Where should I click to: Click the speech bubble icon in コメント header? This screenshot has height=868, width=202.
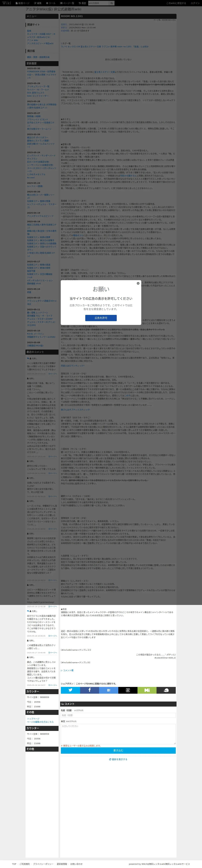point(62,704)
